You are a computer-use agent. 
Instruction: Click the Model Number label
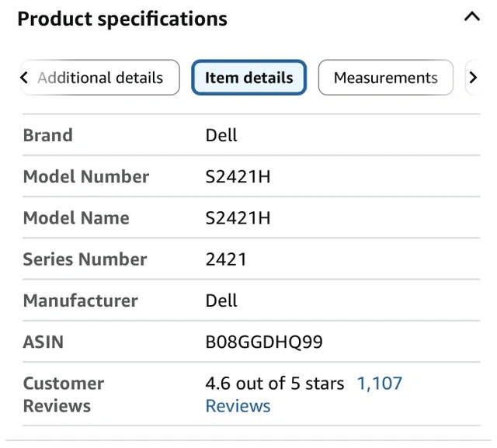tap(85, 176)
